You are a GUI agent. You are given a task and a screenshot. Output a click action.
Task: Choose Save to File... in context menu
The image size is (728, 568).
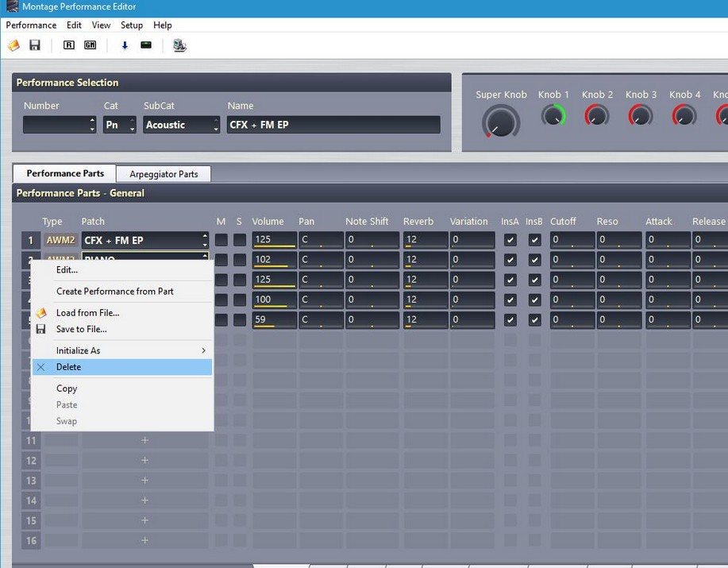click(x=122, y=329)
